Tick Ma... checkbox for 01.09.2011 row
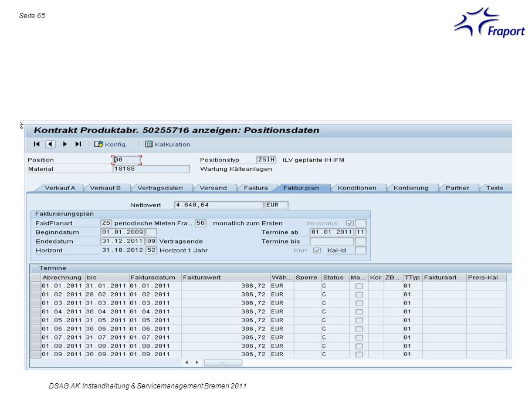The width and height of the screenshot is (532, 399). 359,354
